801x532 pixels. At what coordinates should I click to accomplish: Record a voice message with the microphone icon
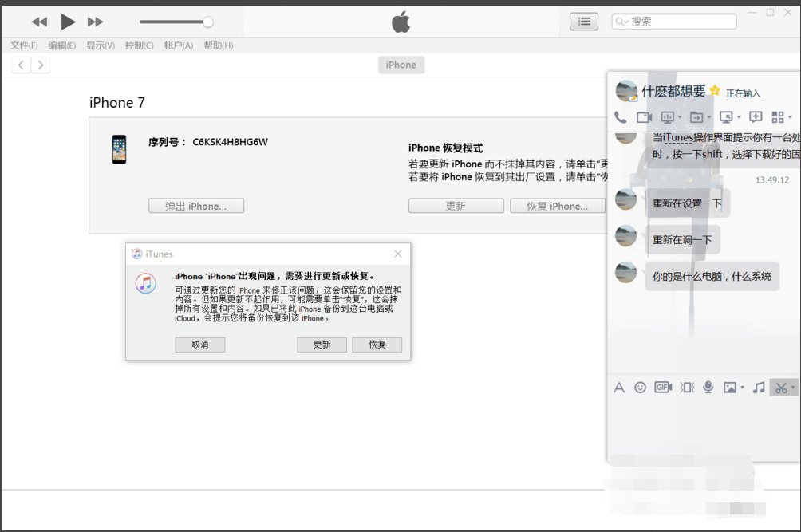(x=708, y=388)
